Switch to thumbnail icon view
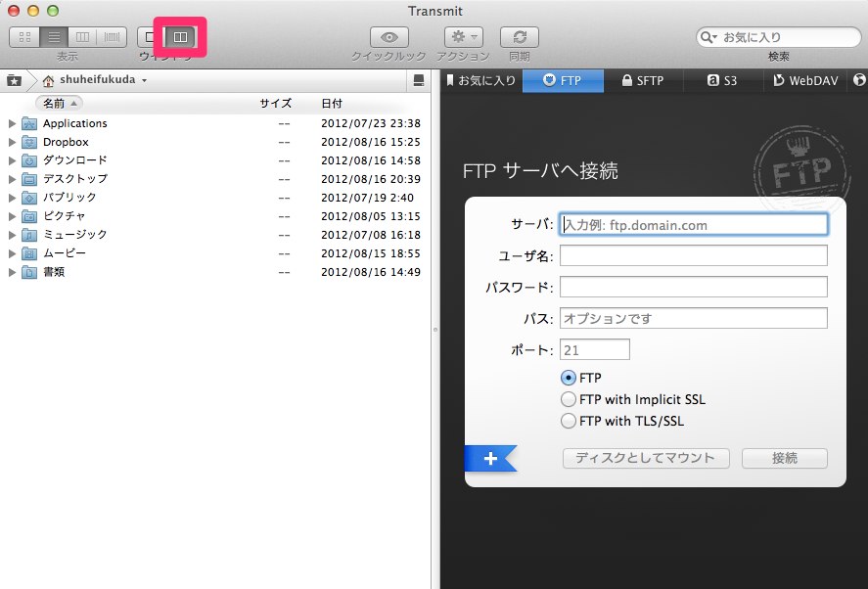The image size is (868, 589). click(x=24, y=37)
